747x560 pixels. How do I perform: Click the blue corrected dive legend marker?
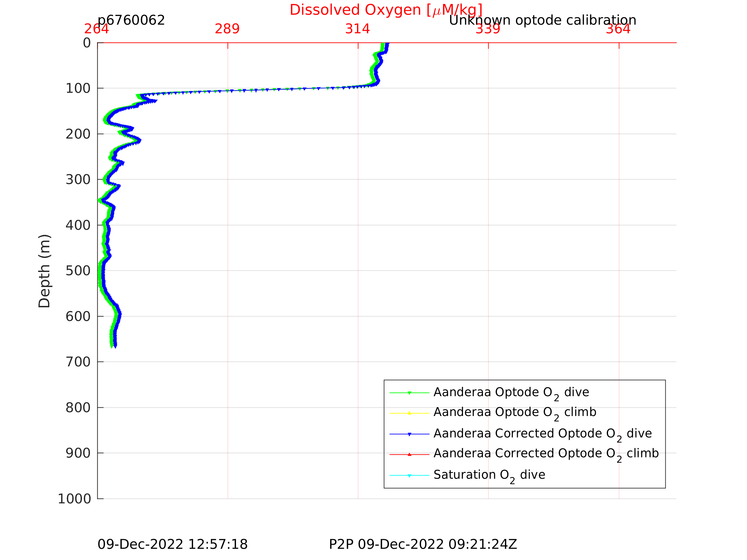[409, 434]
